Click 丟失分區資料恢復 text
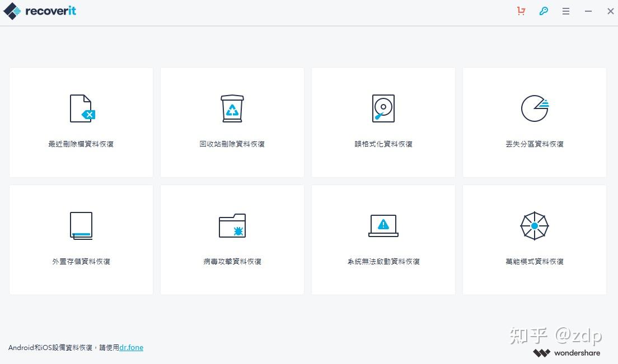Screen dimensions: 618x364 (535, 144)
